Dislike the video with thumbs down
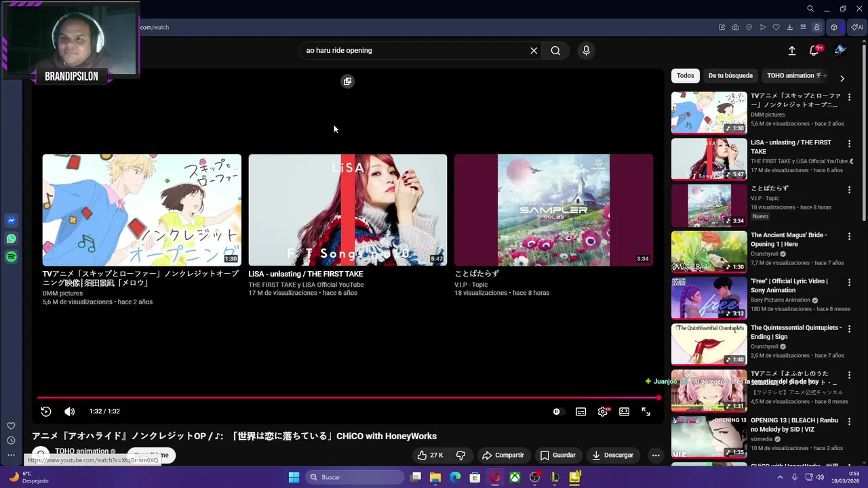The image size is (868, 488). point(460,455)
